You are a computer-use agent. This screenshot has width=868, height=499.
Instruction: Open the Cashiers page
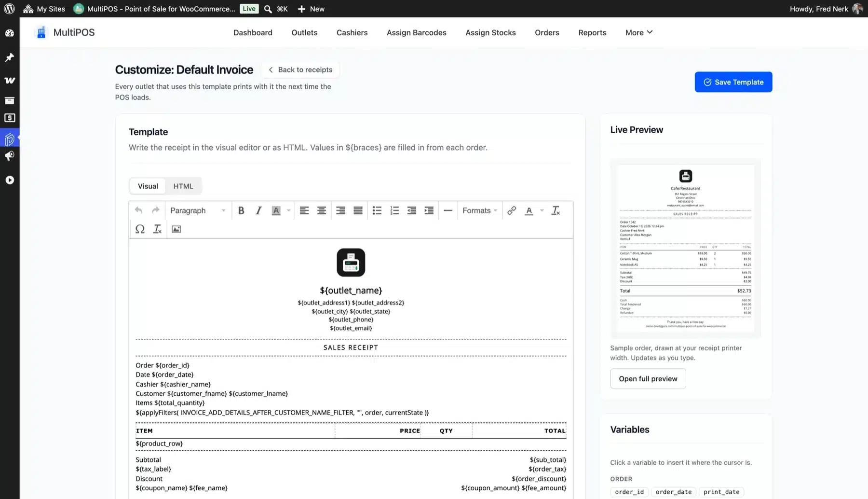coord(352,32)
